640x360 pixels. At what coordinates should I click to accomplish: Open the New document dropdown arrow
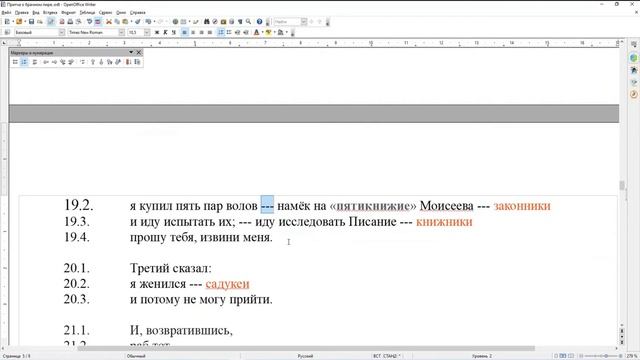pyautogui.click(x=13, y=22)
